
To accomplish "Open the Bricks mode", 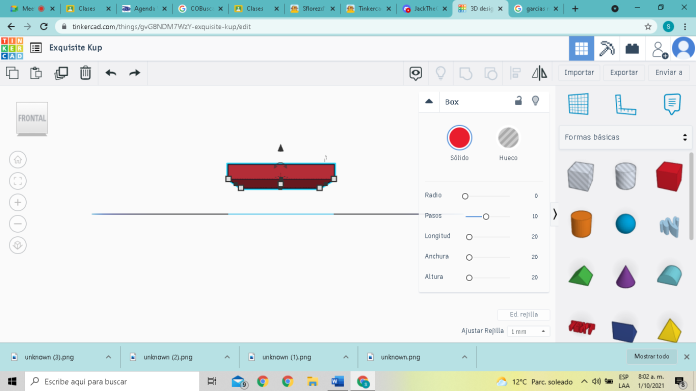I will tap(632, 48).
